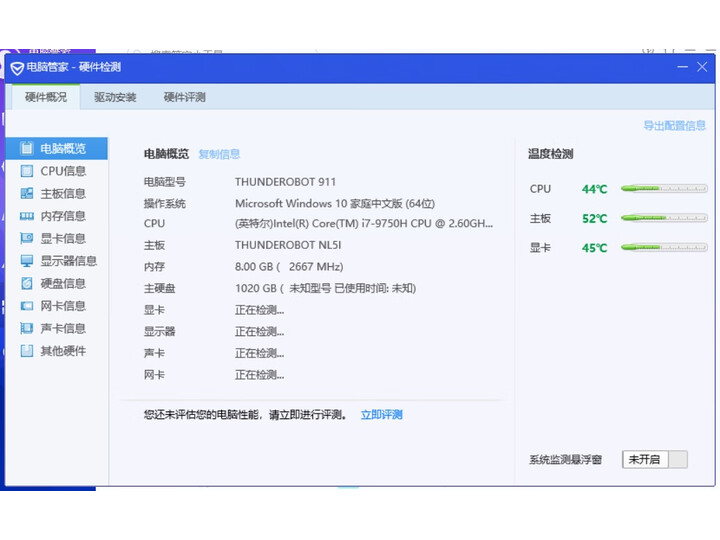Click the 操作系统 label
Image resolution: width=720 pixels, height=540 pixels.
(164, 203)
